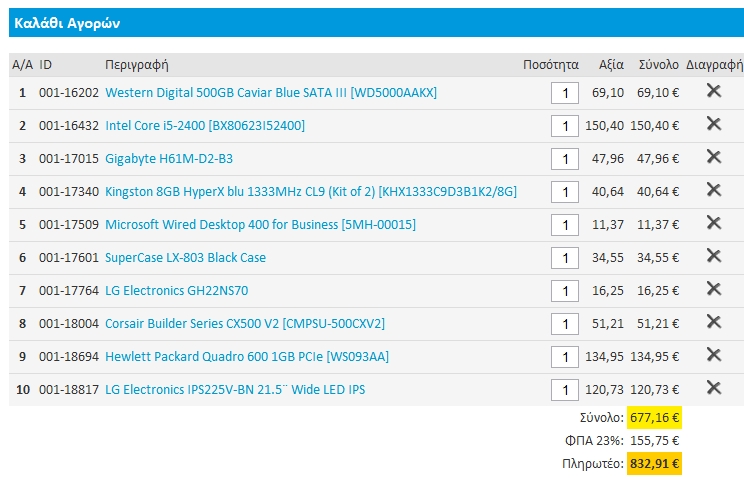Click product ID 001-16202

[69, 93]
